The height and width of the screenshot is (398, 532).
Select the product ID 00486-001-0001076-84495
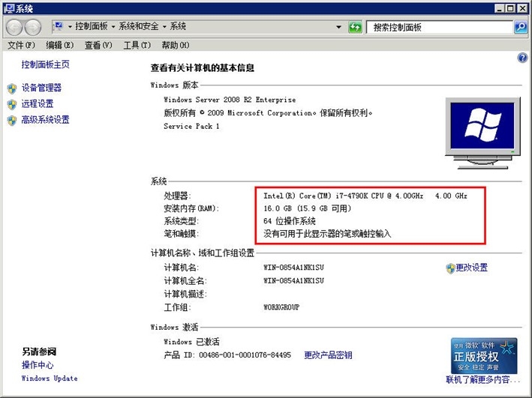(245, 355)
